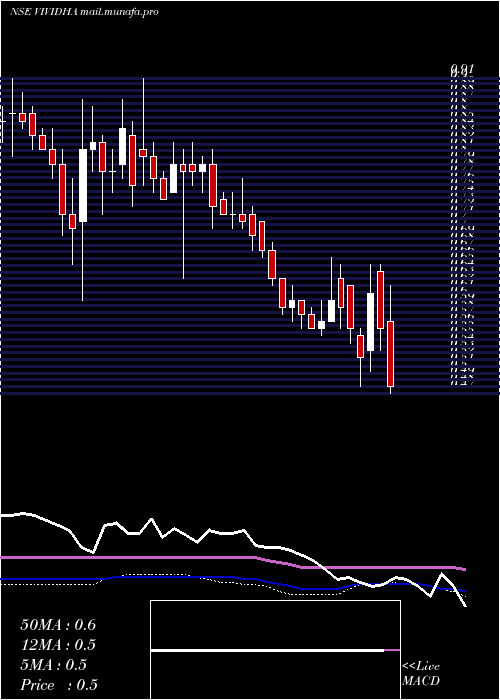Click the NSE VIVIDHA mail.munafa.pro chart title

click(84, 12)
